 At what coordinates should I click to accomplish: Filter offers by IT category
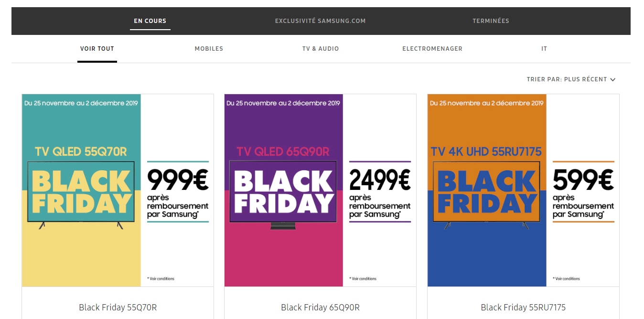[x=544, y=49]
